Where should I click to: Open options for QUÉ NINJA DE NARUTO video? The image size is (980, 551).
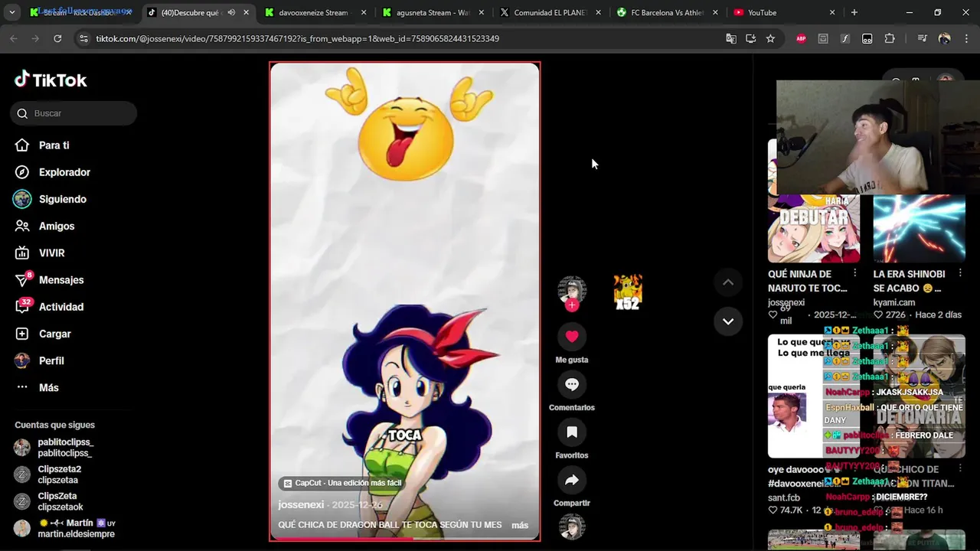[x=854, y=273]
